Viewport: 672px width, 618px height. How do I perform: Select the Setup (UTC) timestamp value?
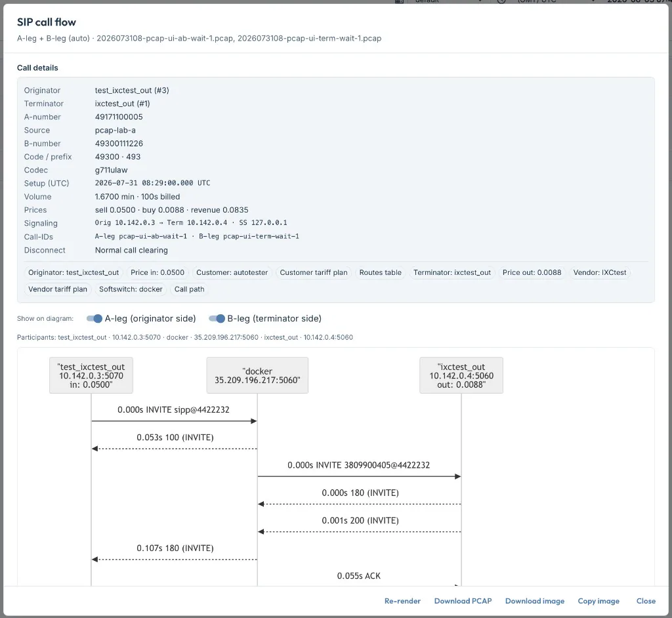(152, 183)
